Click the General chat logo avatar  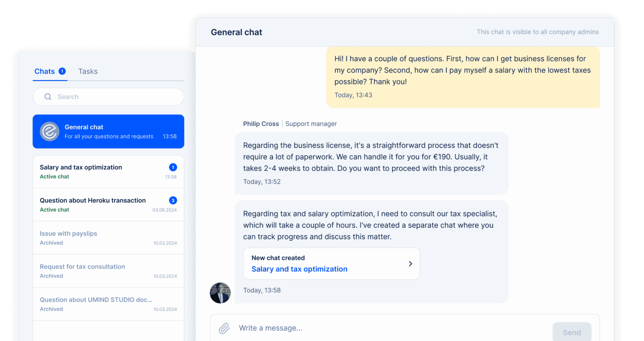(49, 132)
